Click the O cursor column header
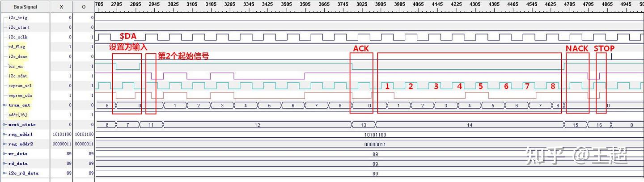 (x=84, y=7)
